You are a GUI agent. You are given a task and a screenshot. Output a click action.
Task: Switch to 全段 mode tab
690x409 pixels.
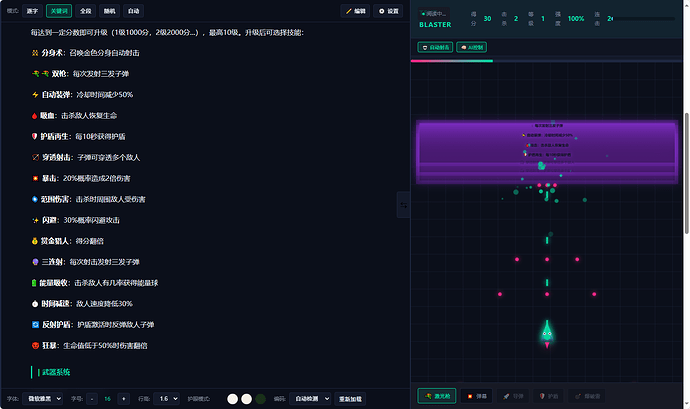(x=85, y=11)
